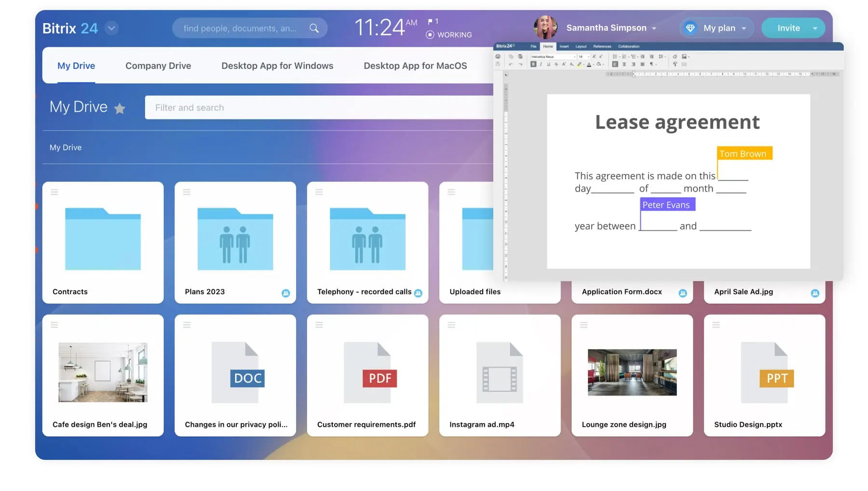Toggle bold formatting in document editor
This screenshot has height=491, width=868.
[533, 64]
